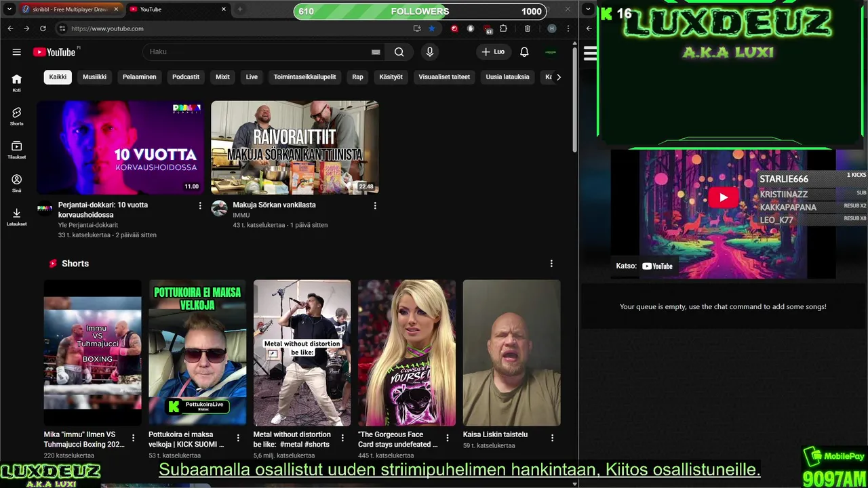Open options for Gorgeous Face Card short
Screen dimensions: 868x488
click(448, 438)
